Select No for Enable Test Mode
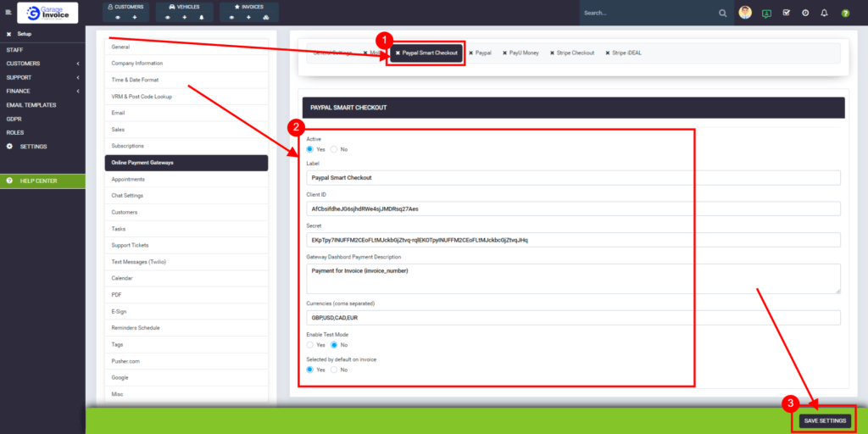This screenshot has height=434, width=868. pos(334,345)
